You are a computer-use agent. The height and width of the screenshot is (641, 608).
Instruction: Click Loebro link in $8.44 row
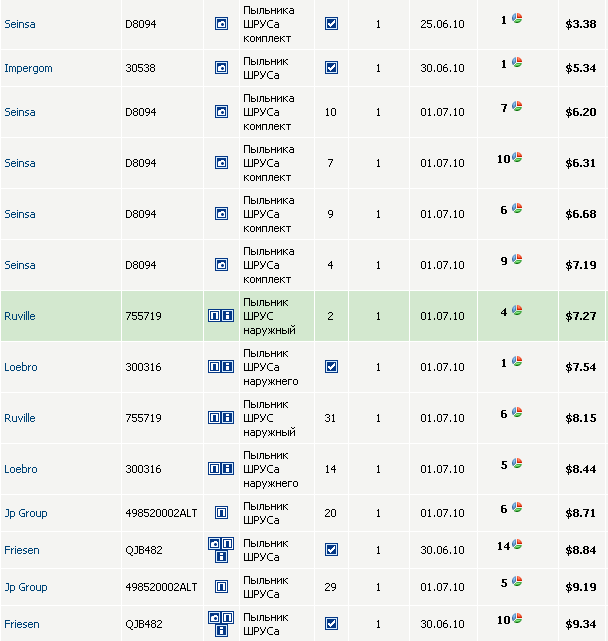coord(21,469)
